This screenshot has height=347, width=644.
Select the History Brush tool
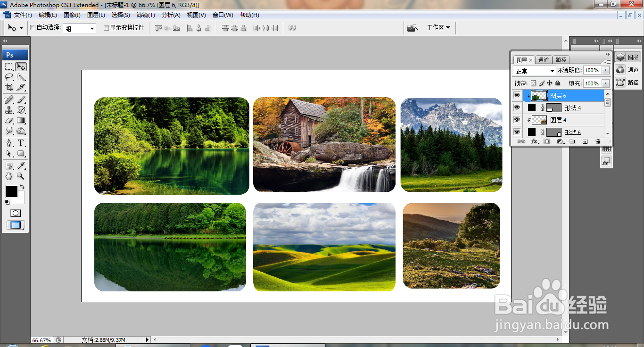[x=21, y=110]
